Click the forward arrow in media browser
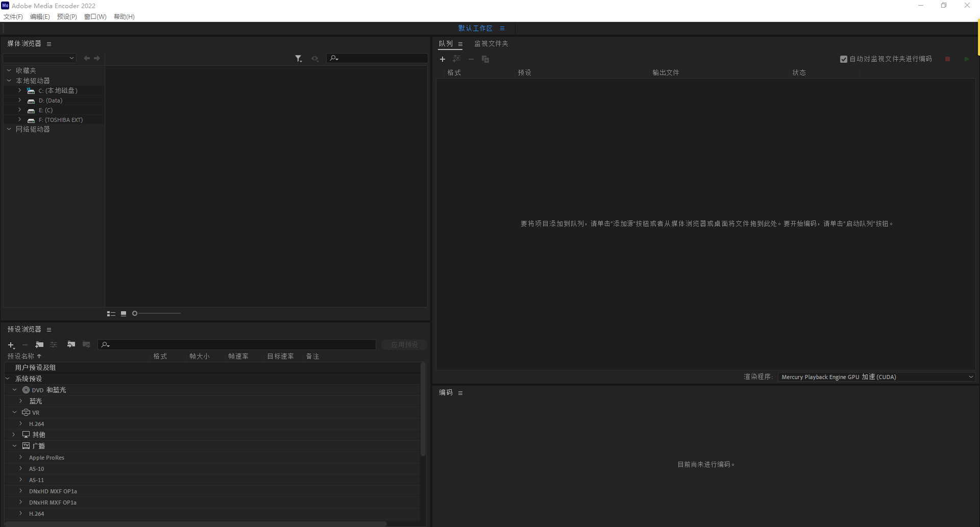The height and width of the screenshot is (527, 980). point(97,58)
